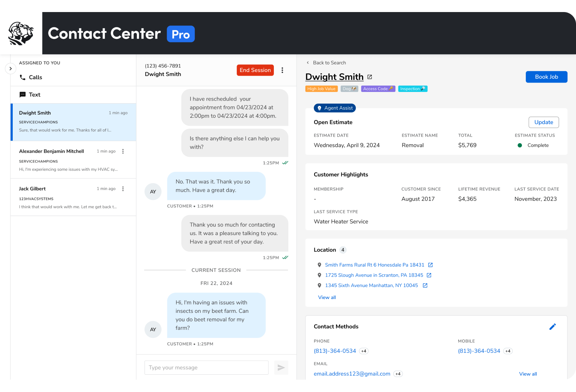Screen dimensions: 576x392
Task: Open the Calls section
Action: click(x=73, y=77)
